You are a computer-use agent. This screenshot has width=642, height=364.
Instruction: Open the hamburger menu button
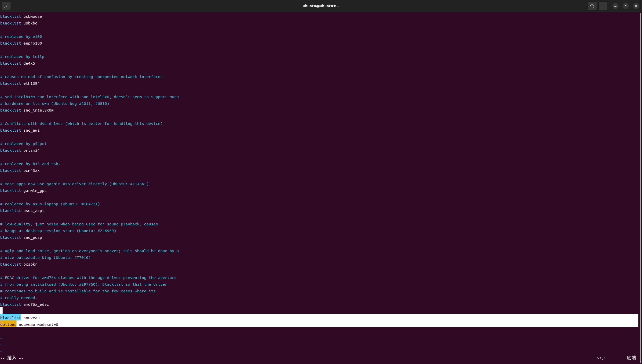tap(603, 6)
